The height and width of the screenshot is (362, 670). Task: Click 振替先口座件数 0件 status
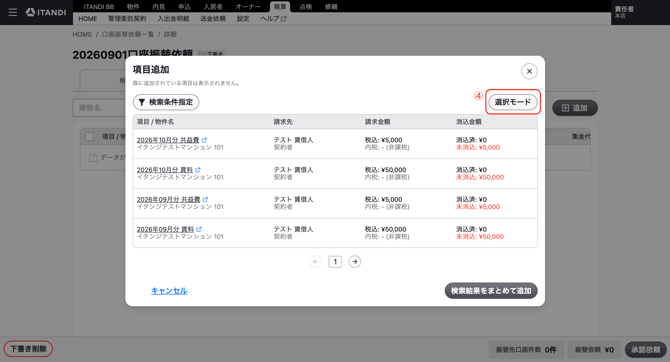pyautogui.click(x=526, y=350)
